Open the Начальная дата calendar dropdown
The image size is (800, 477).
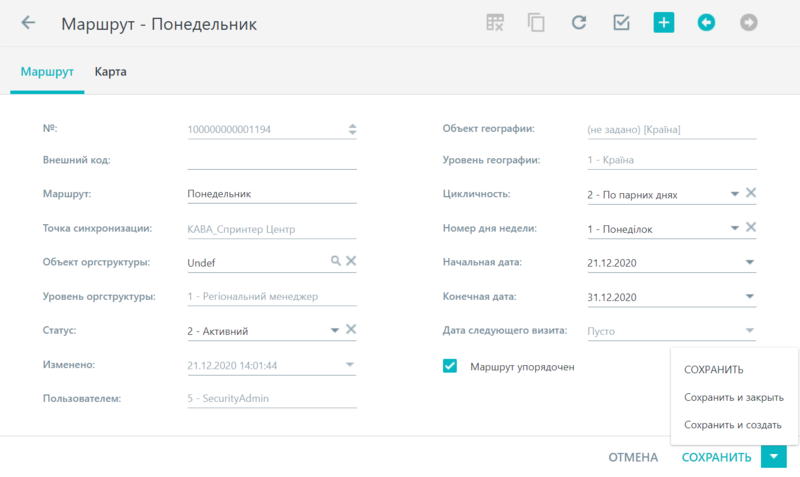coord(749,262)
